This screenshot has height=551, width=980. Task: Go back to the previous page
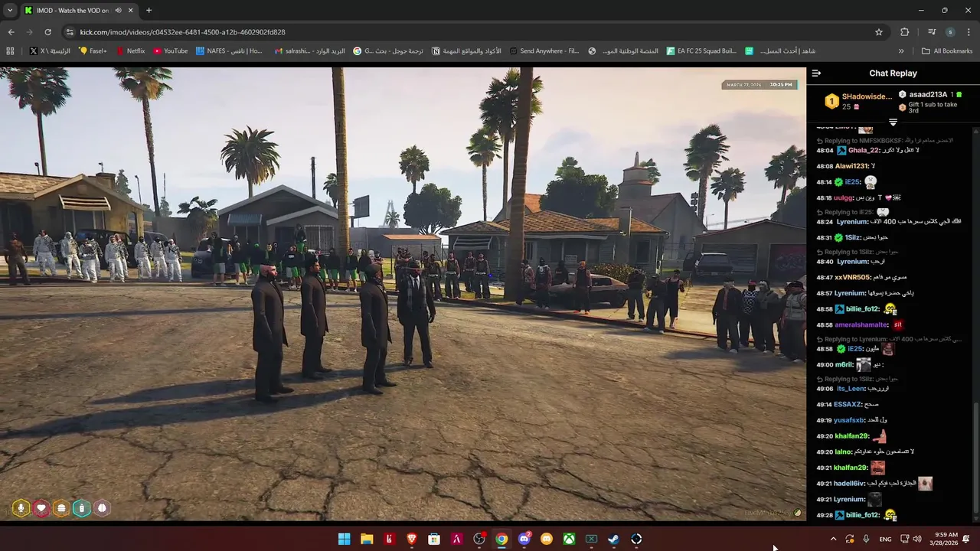(x=11, y=32)
